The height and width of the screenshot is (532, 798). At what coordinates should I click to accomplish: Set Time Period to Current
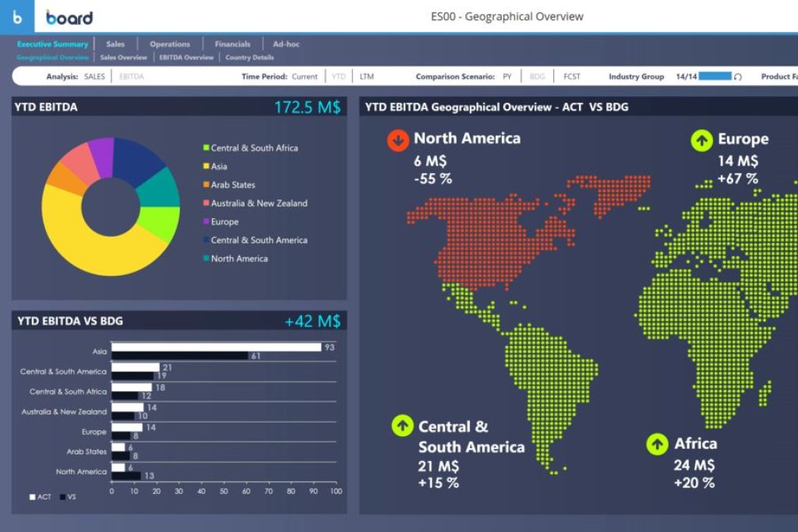click(x=305, y=77)
